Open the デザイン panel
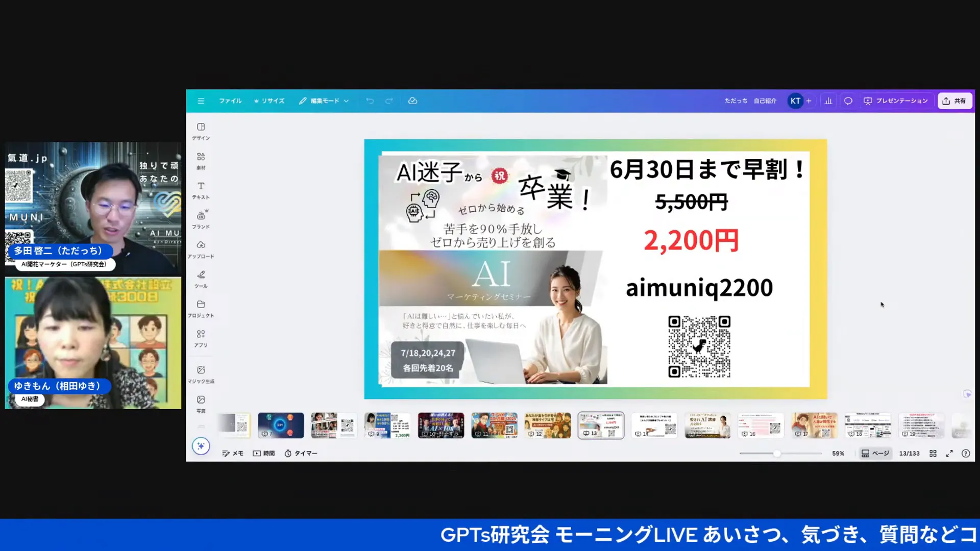Image resolution: width=980 pixels, height=551 pixels. [x=201, y=131]
